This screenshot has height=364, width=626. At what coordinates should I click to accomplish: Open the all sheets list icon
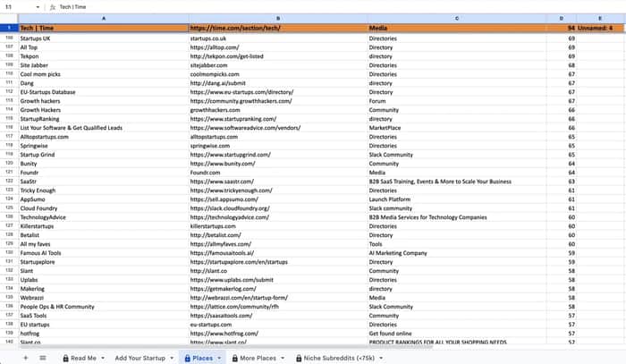coord(43,358)
